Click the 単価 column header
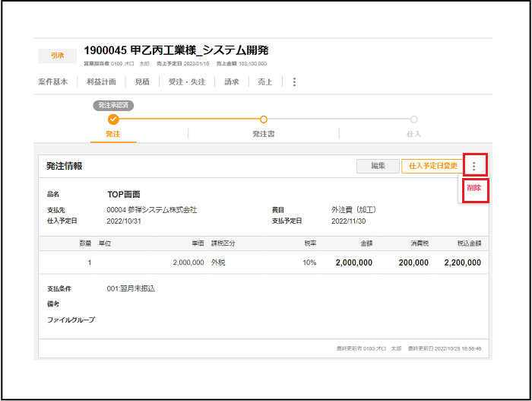532x401 pixels. click(x=198, y=243)
